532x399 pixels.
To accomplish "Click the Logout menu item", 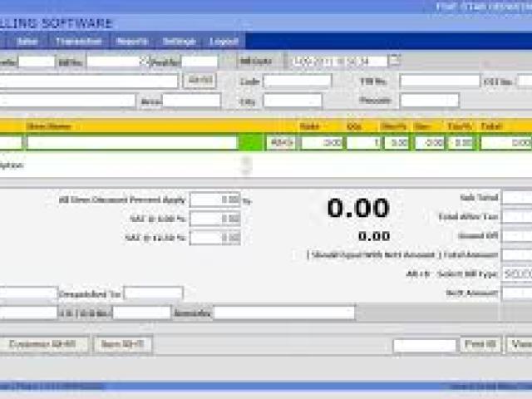I will (224, 42).
